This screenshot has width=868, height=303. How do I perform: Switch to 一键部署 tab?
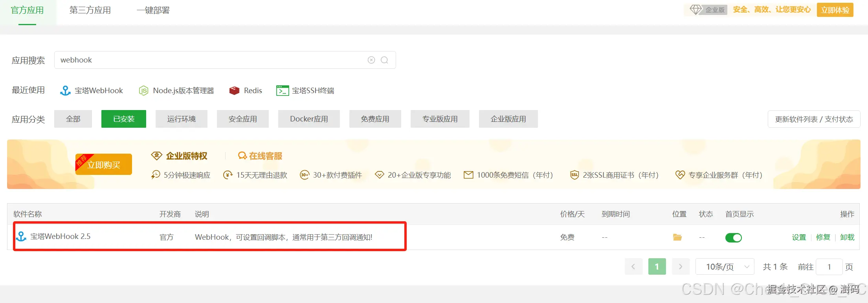pyautogui.click(x=153, y=11)
